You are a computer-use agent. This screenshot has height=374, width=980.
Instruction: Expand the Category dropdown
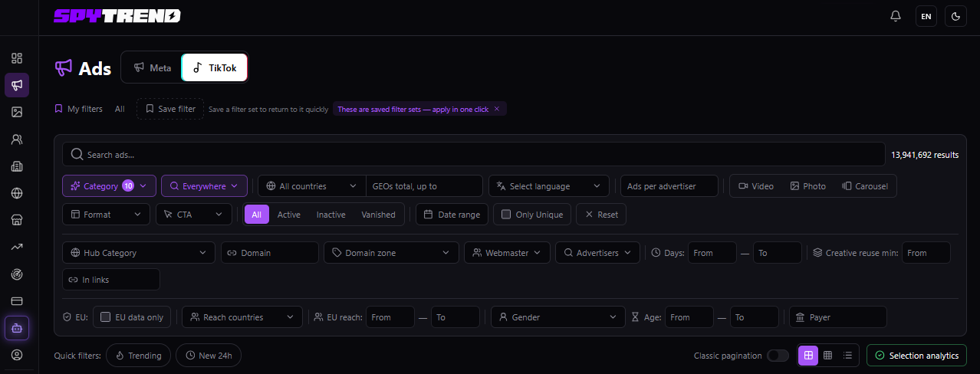coord(109,186)
